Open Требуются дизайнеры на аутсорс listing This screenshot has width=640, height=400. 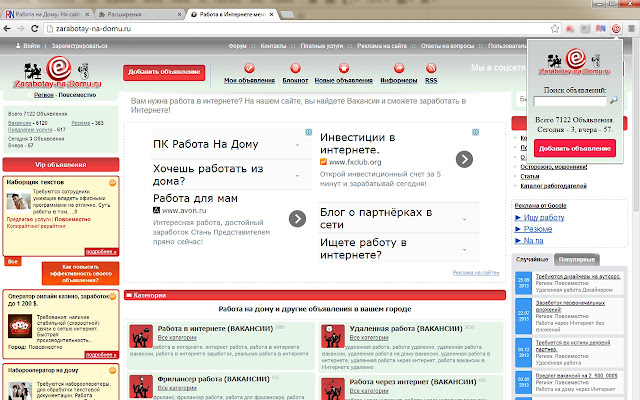coord(578,276)
